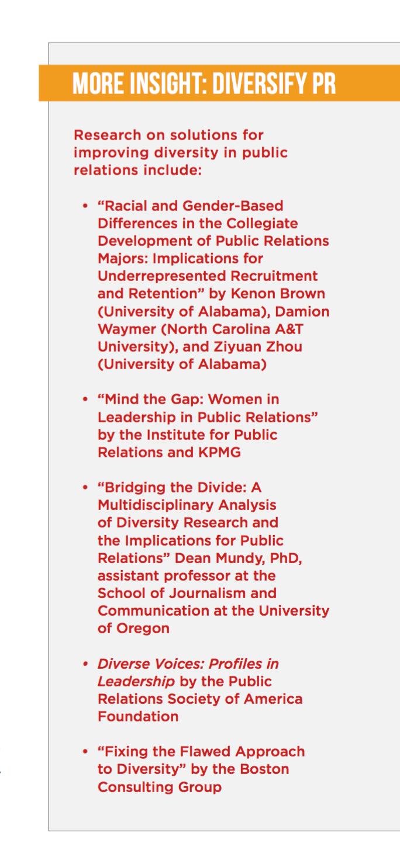
Task: Click "School of Journalism and Communication" text
Action: [x=186, y=593]
